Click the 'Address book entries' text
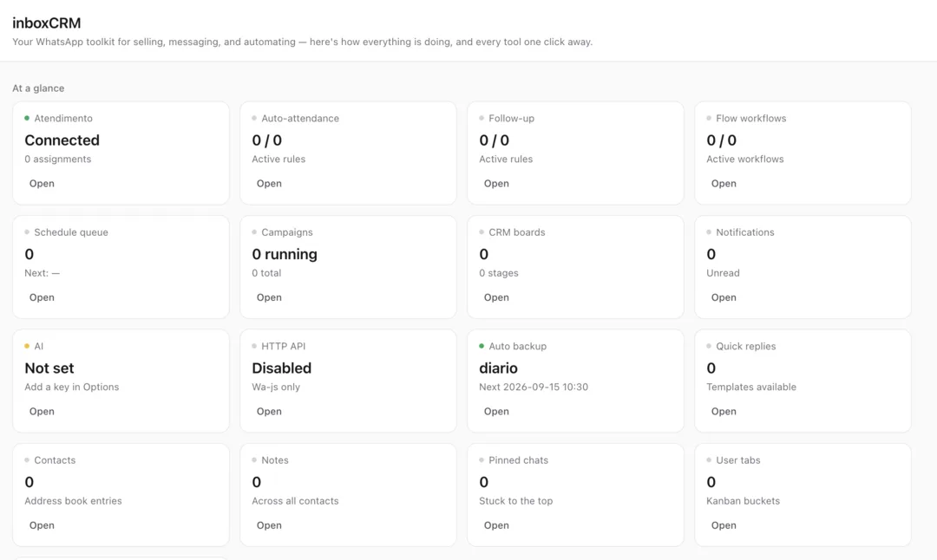The width and height of the screenshot is (937, 560). tap(74, 501)
